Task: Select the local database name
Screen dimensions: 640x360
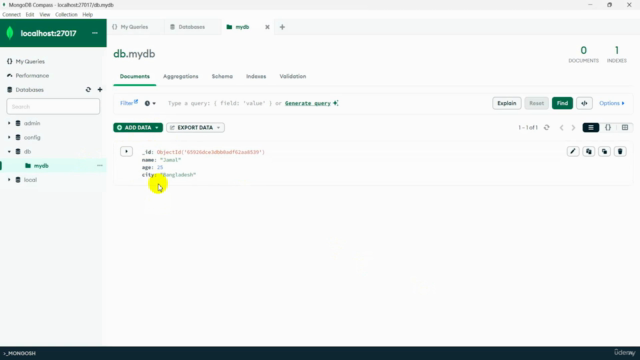Action: (30, 180)
